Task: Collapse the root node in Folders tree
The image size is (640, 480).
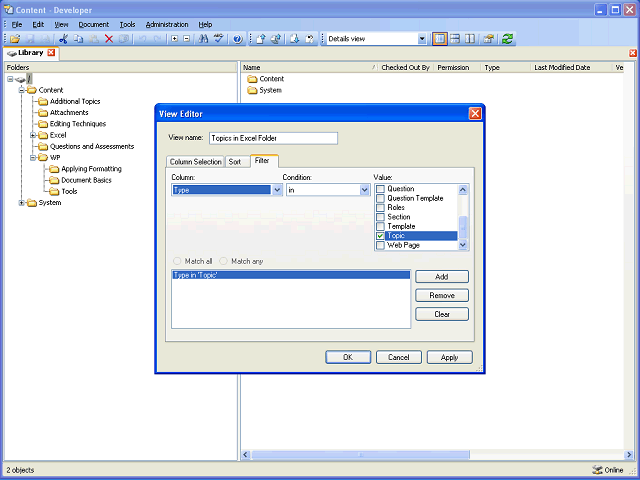Action: [10, 79]
